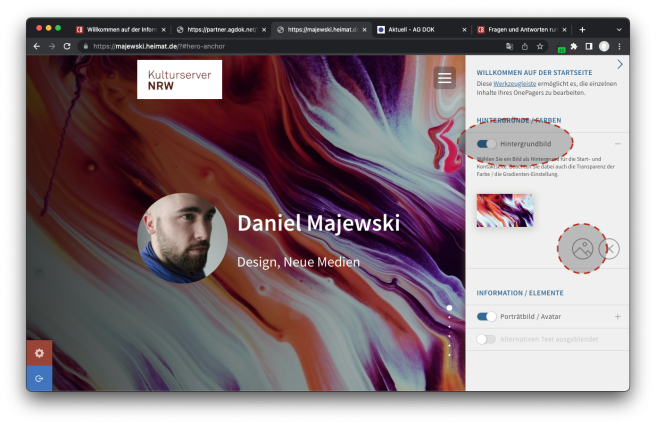Expand the Porträtbild / Avatar section

tap(617, 317)
